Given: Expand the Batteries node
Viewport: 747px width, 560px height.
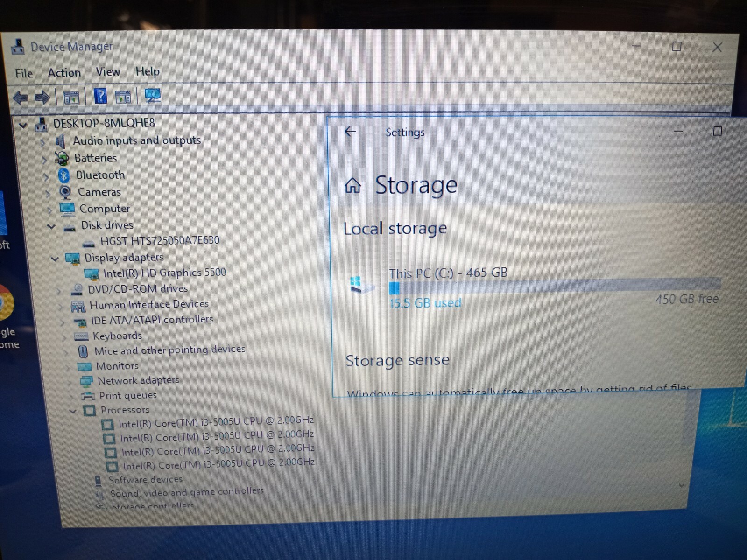Looking at the screenshot, I should (x=44, y=160).
